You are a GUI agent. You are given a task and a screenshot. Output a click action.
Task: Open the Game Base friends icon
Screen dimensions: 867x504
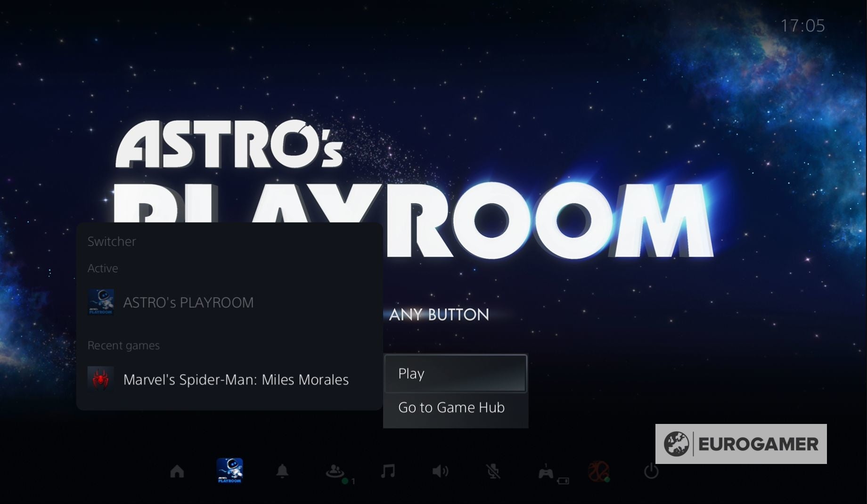coord(335,471)
